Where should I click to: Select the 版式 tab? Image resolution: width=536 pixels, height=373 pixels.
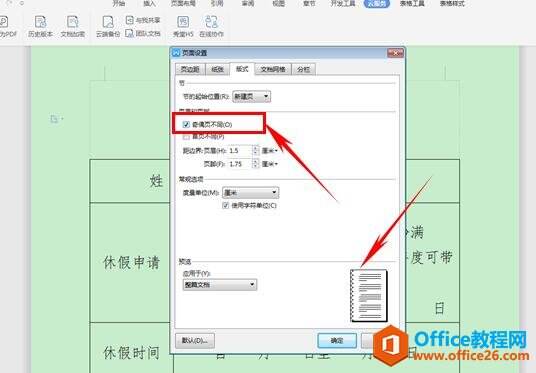[x=242, y=69]
